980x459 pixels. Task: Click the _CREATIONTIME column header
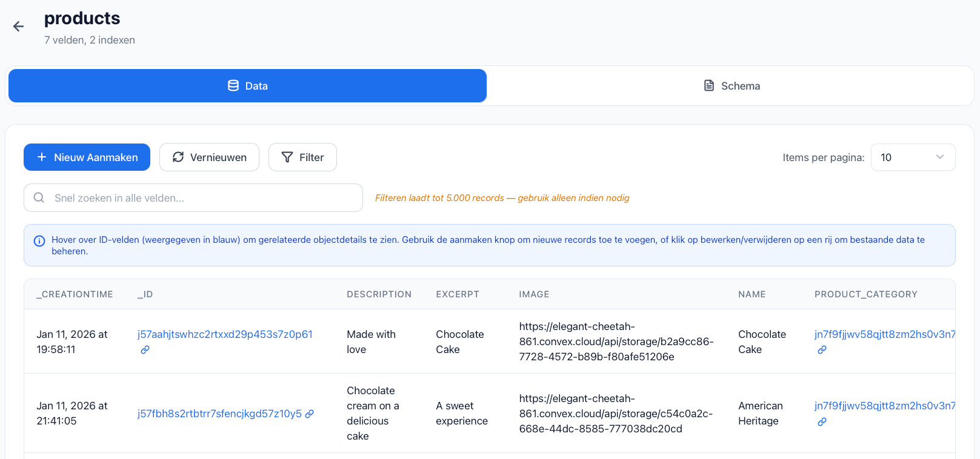(x=75, y=294)
